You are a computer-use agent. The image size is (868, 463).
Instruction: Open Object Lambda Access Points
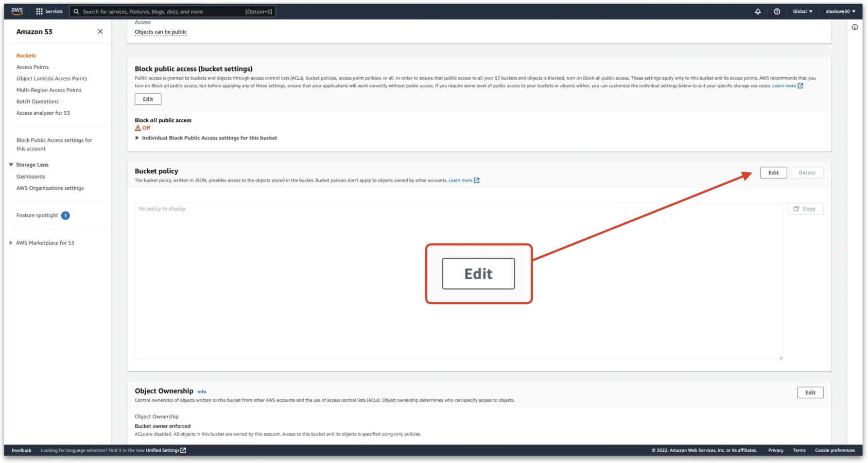[51, 79]
